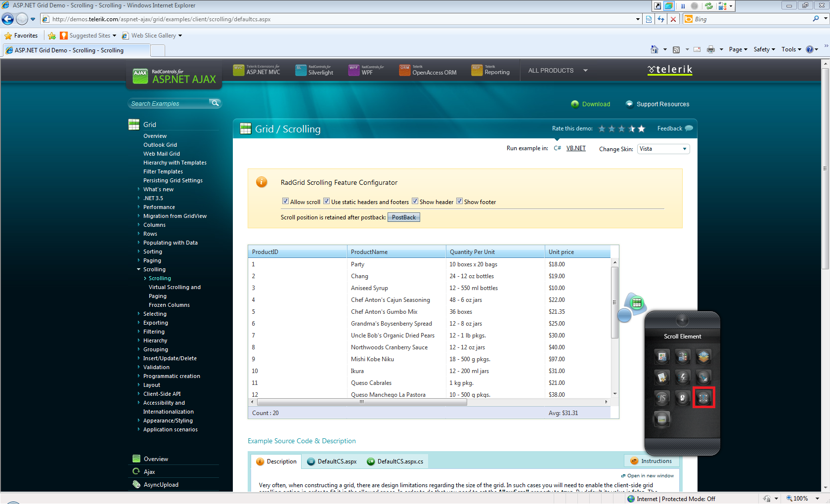The image size is (830, 504).
Task: Open Virtual Scrolling and Paging item
Action: point(175,292)
